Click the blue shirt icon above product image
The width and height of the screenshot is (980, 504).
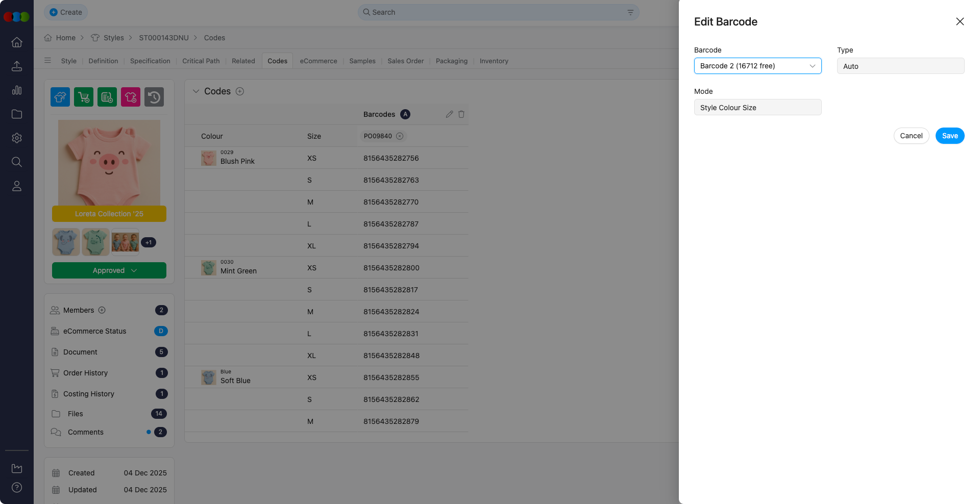(x=60, y=97)
